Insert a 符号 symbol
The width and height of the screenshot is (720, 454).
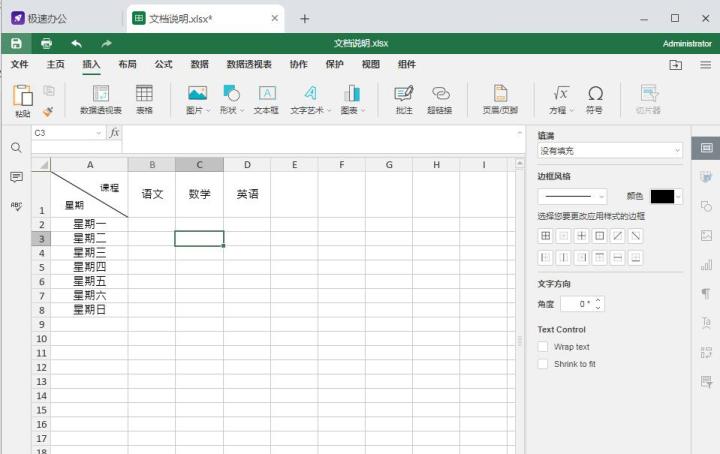(x=595, y=100)
